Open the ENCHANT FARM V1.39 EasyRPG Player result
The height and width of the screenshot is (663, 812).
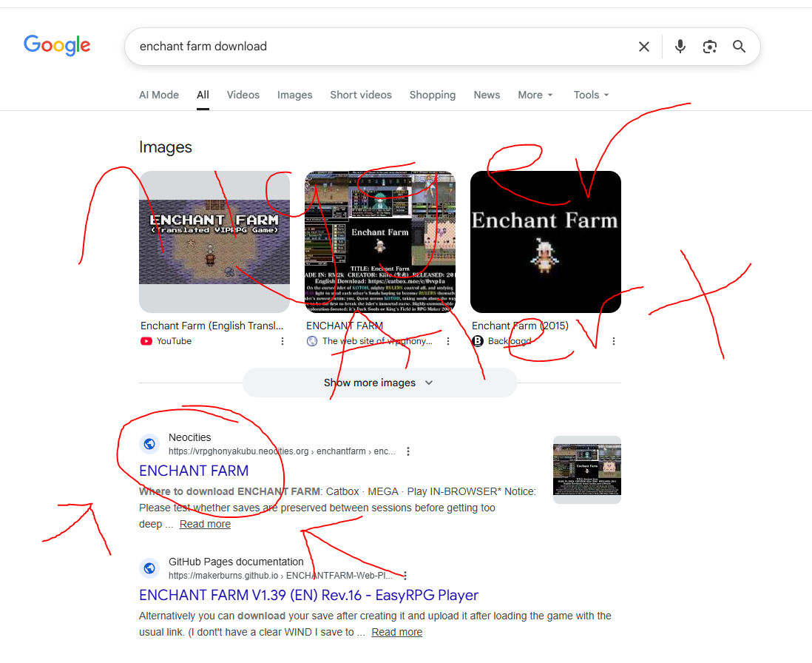[x=308, y=595]
